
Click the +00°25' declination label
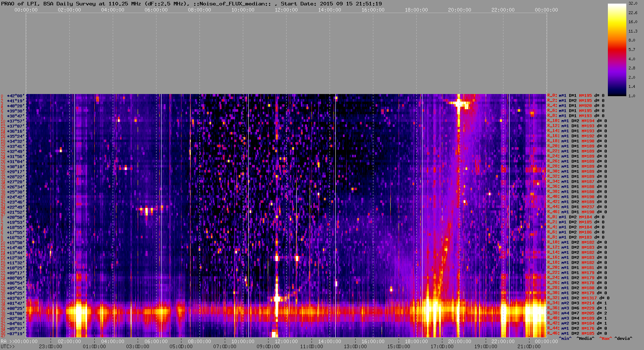(x=16, y=308)
